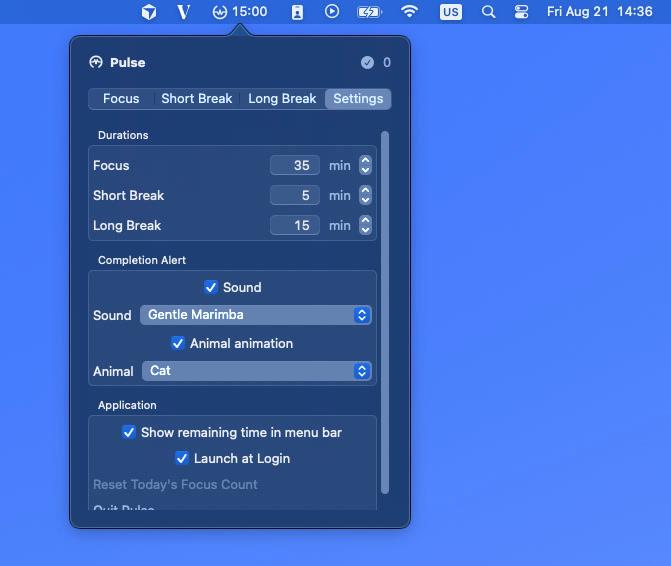Click the Application section heading
Viewport: 671px width, 566px height.
click(x=127, y=405)
